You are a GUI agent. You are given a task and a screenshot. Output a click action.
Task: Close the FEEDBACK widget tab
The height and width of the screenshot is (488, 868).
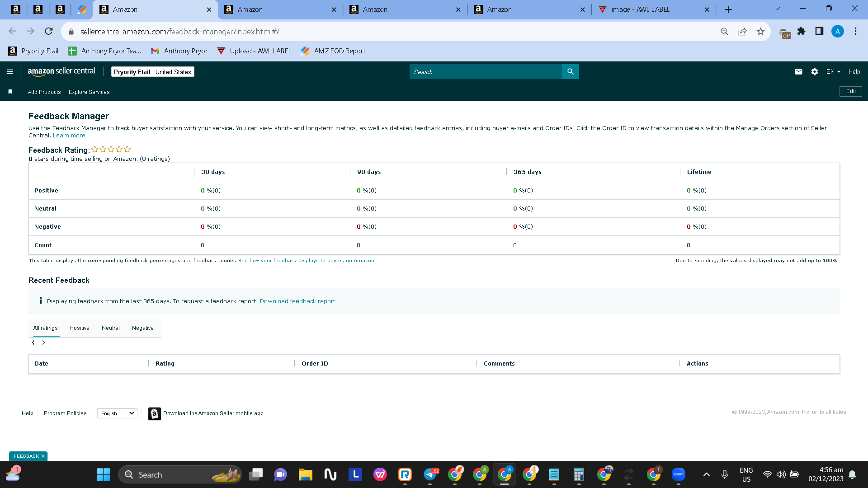click(43, 456)
